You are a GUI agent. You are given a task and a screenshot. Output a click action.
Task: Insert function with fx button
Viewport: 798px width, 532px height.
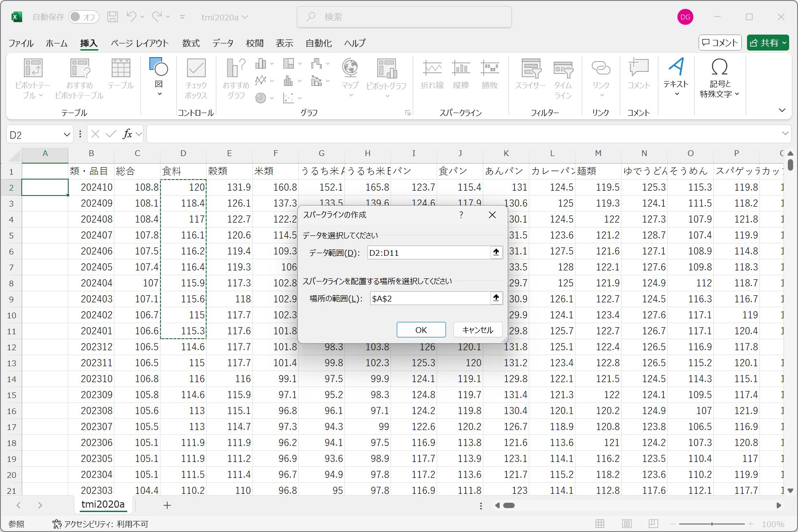pos(127,134)
